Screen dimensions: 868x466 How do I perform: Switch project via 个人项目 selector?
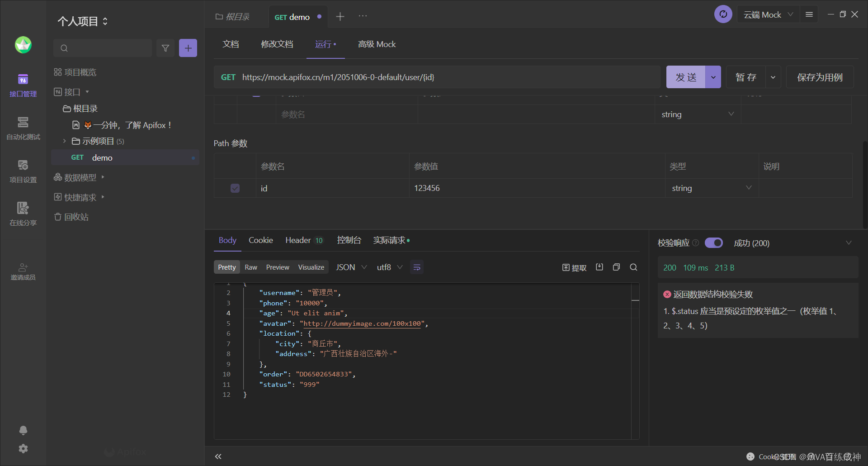point(83,21)
